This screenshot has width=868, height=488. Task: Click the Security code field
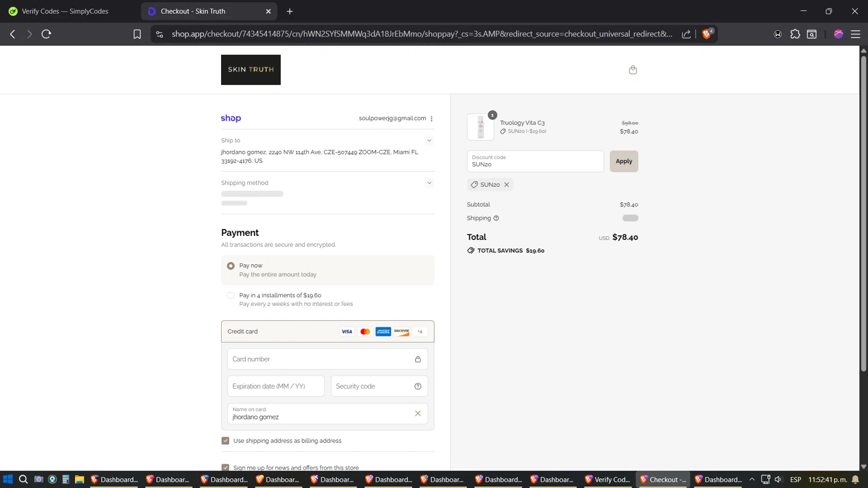[379, 386]
